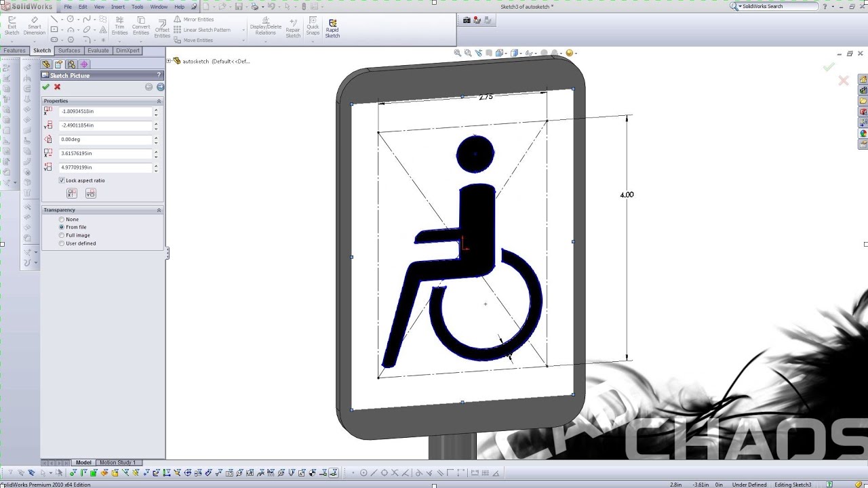The width and height of the screenshot is (868, 488).
Task: Run the Repair Sketch tool
Action: click(293, 27)
